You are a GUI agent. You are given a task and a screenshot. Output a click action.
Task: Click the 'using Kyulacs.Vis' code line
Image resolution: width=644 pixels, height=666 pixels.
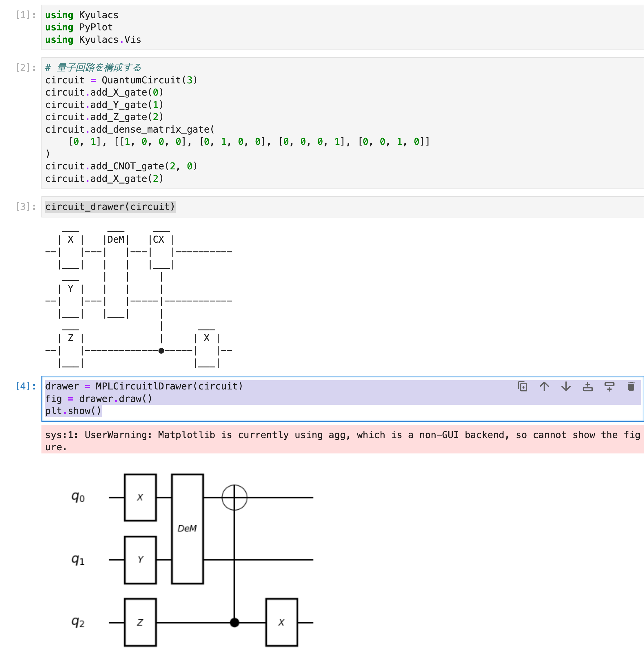(93, 40)
